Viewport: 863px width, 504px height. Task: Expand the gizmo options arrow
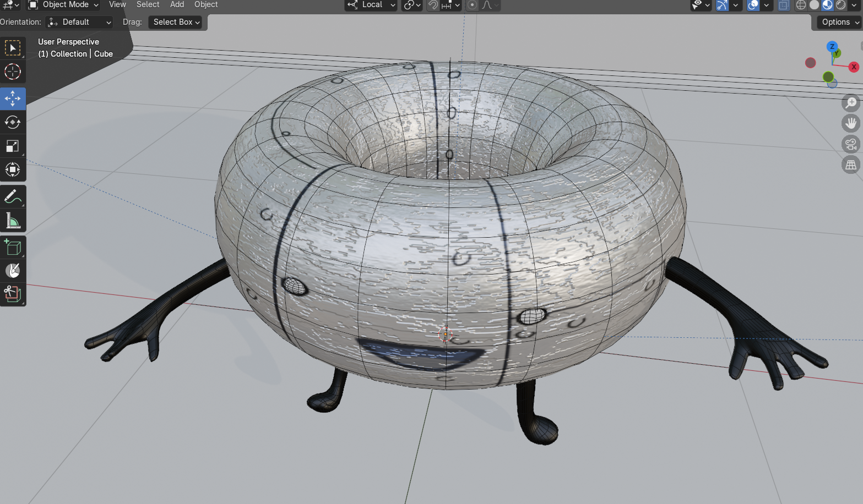click(735, 5)
